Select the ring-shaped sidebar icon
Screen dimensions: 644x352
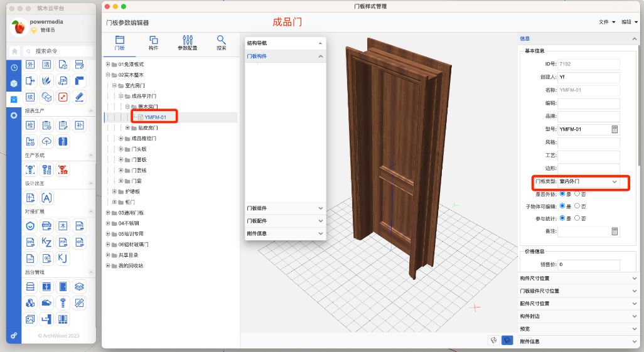[x=14, y=115]
